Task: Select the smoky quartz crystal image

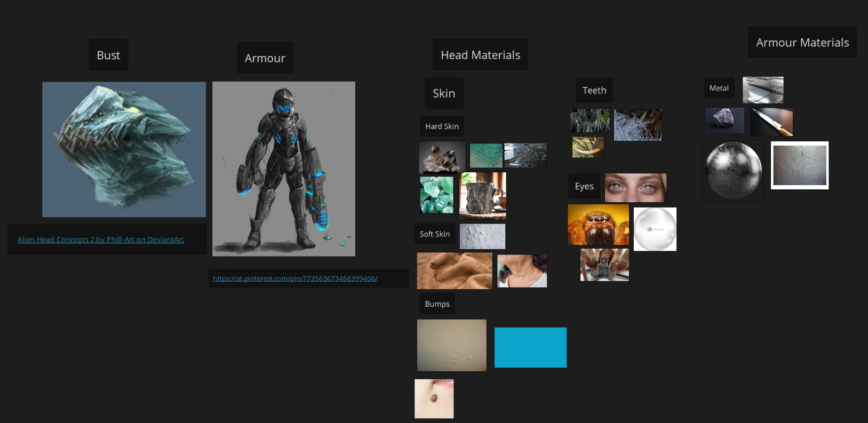Action: click(x=442, y=157)
